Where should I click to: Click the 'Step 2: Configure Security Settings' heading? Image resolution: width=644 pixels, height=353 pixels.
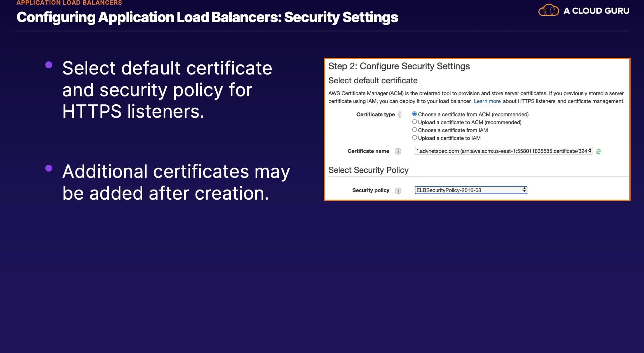click(399, 66)
